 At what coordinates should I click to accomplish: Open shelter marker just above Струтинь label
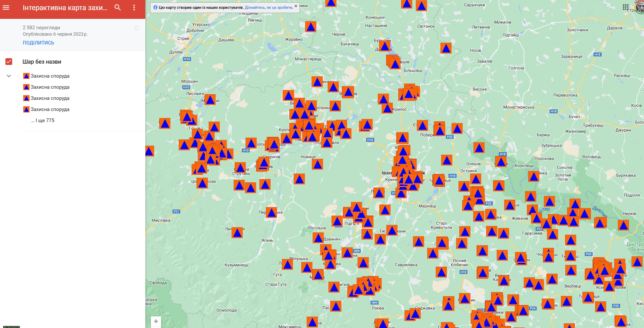coord(240,168)
